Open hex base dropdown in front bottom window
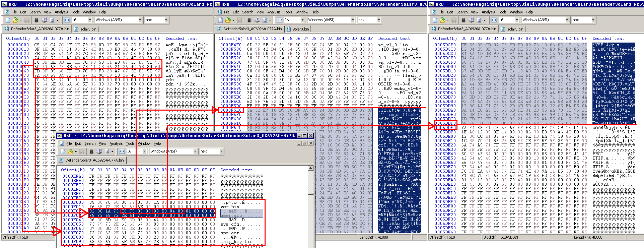 click(221, 151)
